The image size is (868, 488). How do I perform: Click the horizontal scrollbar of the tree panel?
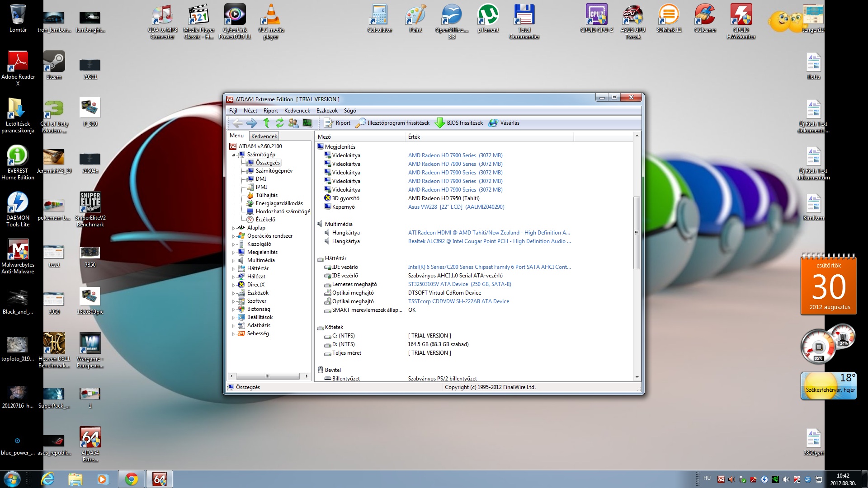tap(268, 376)
